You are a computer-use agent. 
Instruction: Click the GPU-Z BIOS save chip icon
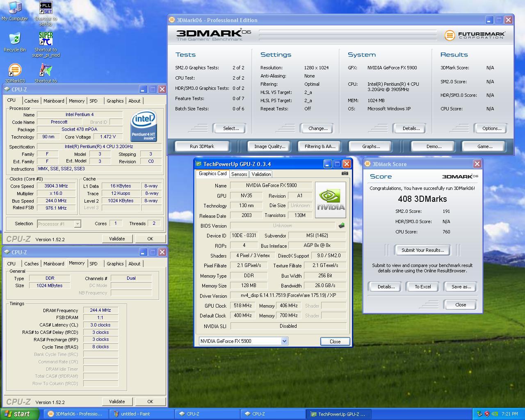click(x=341, y=226)
